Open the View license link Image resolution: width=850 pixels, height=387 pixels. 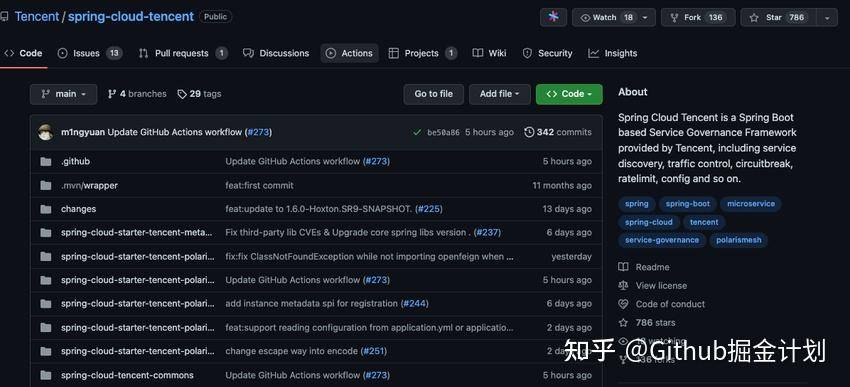pos(661,286)
